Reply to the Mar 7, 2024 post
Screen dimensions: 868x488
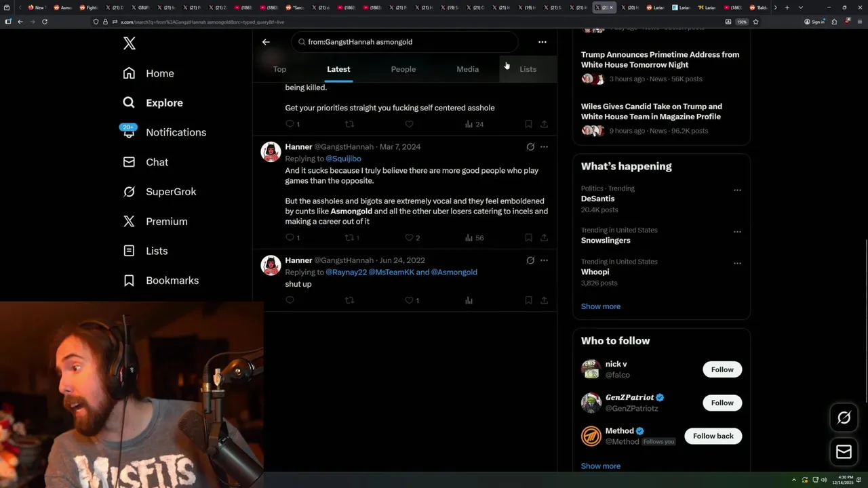click(x=292, y=238)
